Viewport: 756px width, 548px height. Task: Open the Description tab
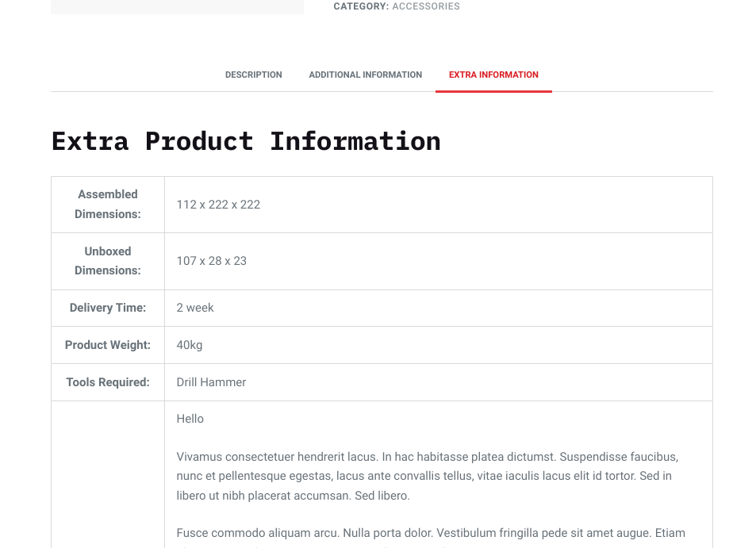(x=253, y=75)
